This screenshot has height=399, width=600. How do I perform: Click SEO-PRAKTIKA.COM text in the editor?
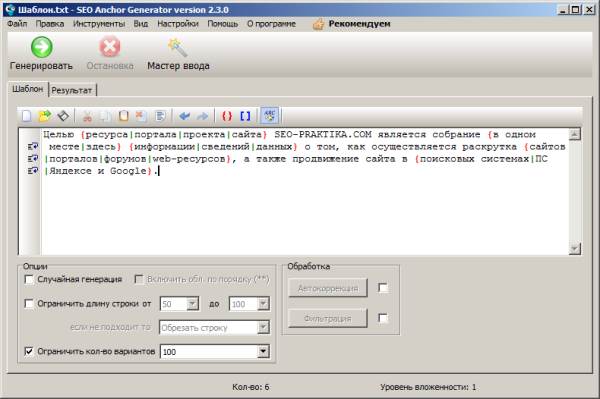tap(323, 135)
